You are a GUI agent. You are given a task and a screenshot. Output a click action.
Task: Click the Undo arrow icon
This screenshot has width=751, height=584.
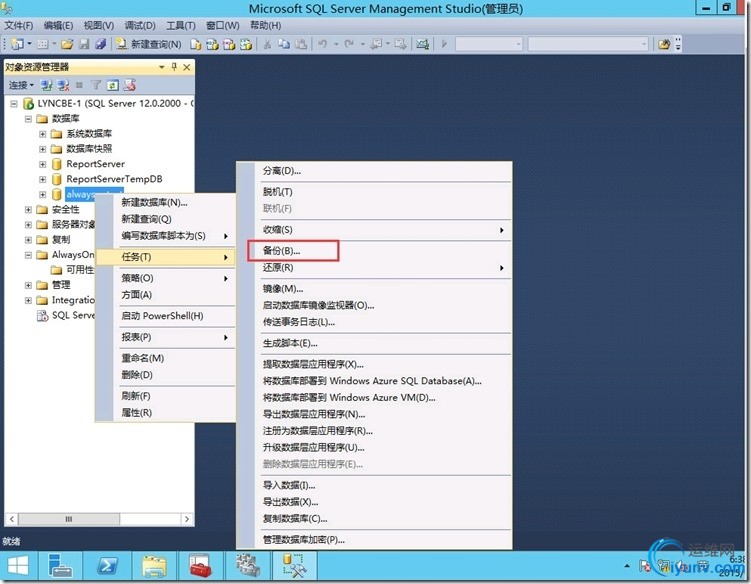[323, 44]
